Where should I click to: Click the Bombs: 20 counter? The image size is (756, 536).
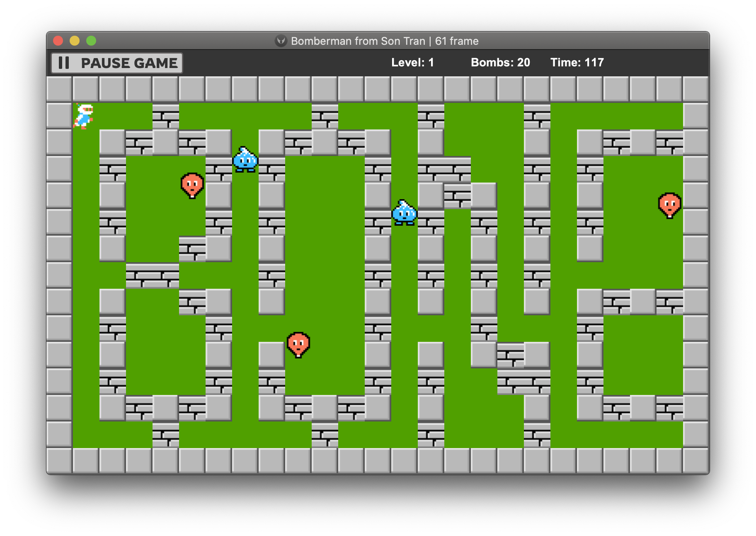[x=500, y=63]
